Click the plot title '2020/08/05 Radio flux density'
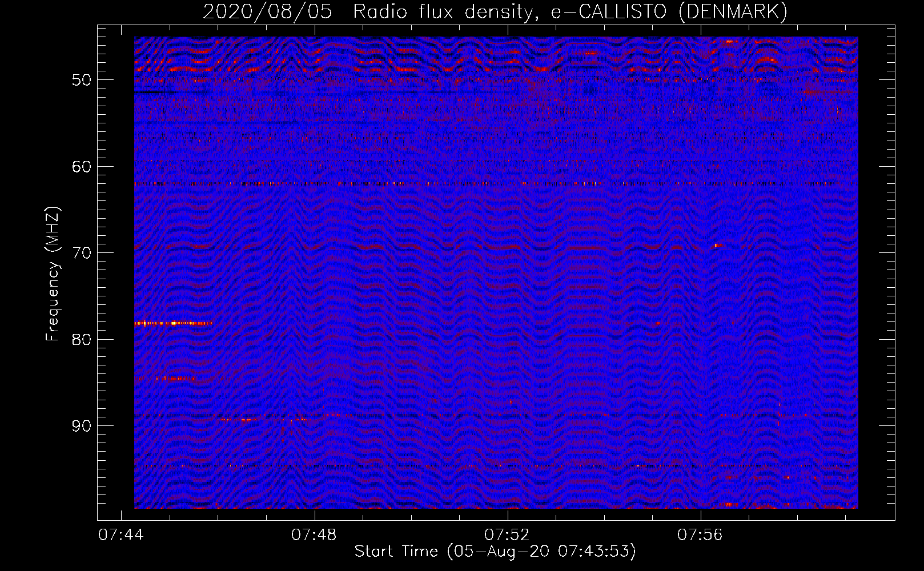The height and width of the screenshot is (571, 924). (369, 11)
